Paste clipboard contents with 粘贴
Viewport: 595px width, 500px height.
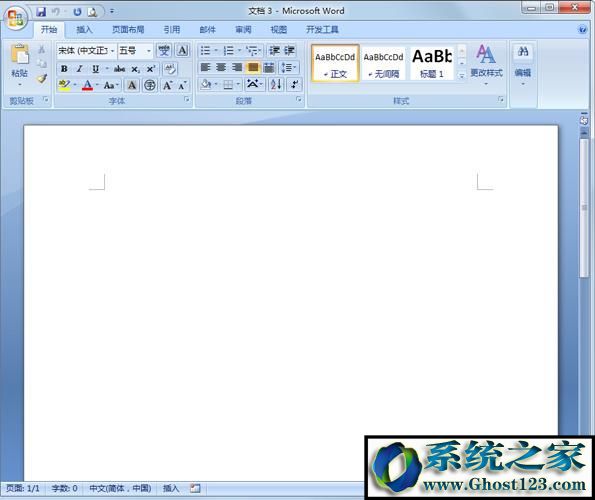tap(19, 64)
